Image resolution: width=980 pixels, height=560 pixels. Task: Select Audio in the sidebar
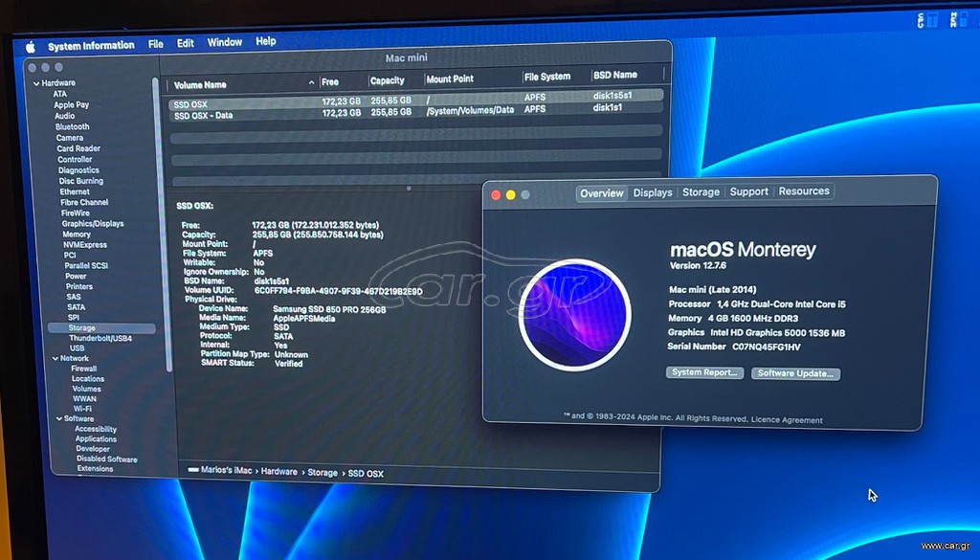[x=64, y=116]
